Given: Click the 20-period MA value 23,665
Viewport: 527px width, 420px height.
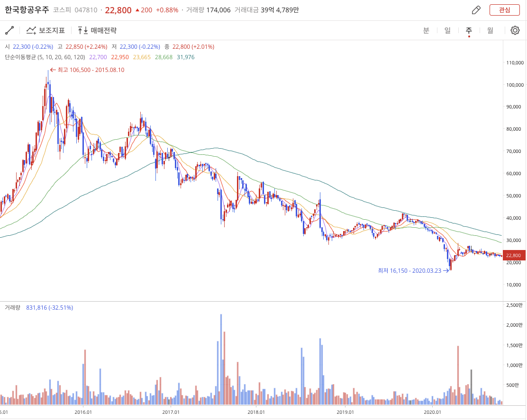Looking at the screenshot, I should 142,57.
